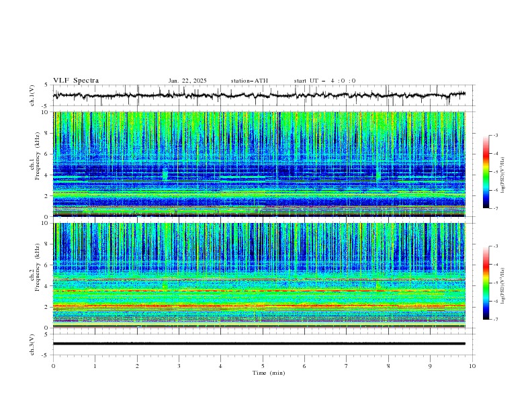Image resolution: width=532 pixels, height=411 pixels.
Task: Click the time-axis tick label "5"
Action: pyautogui.click(x=263, y=366)
